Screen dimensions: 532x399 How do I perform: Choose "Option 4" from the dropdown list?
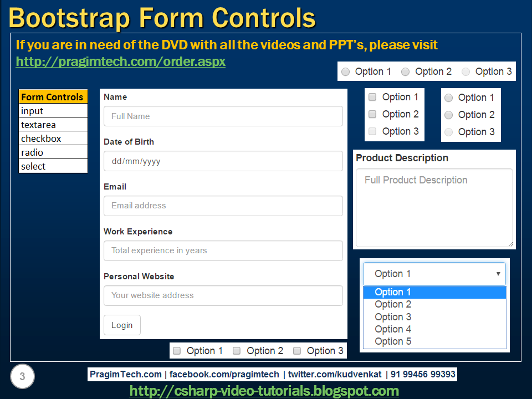[x=393, y=329]
